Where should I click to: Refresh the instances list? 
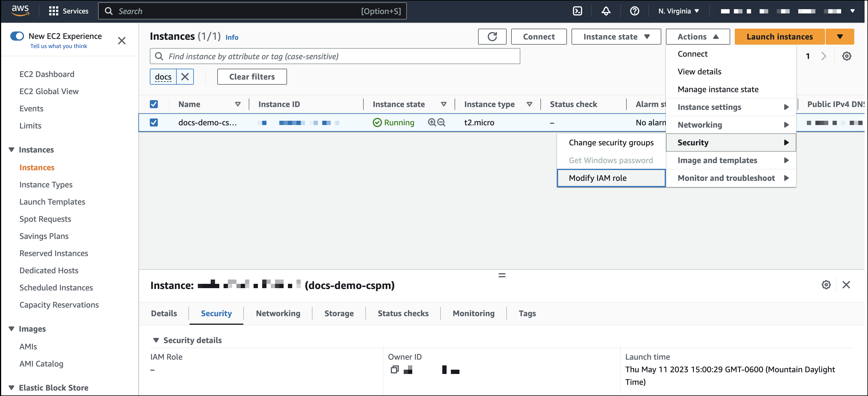(492, 36)
